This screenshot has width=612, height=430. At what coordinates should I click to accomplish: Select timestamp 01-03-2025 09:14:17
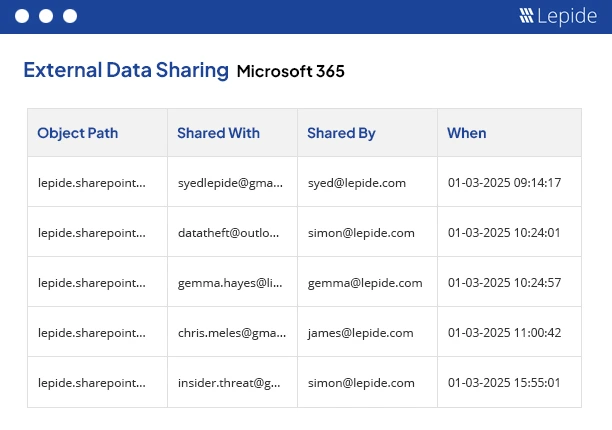tap(505, 183)
